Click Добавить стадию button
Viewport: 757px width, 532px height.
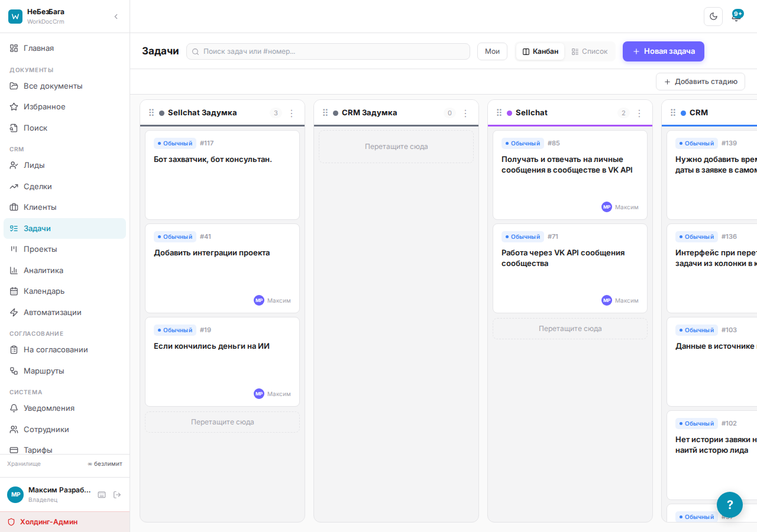click(700, 82)
